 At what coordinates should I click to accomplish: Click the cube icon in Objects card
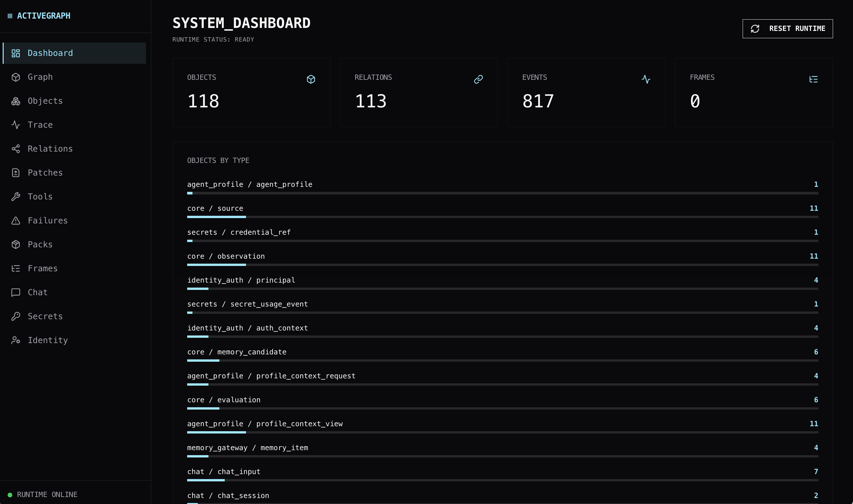click(311, 79)
